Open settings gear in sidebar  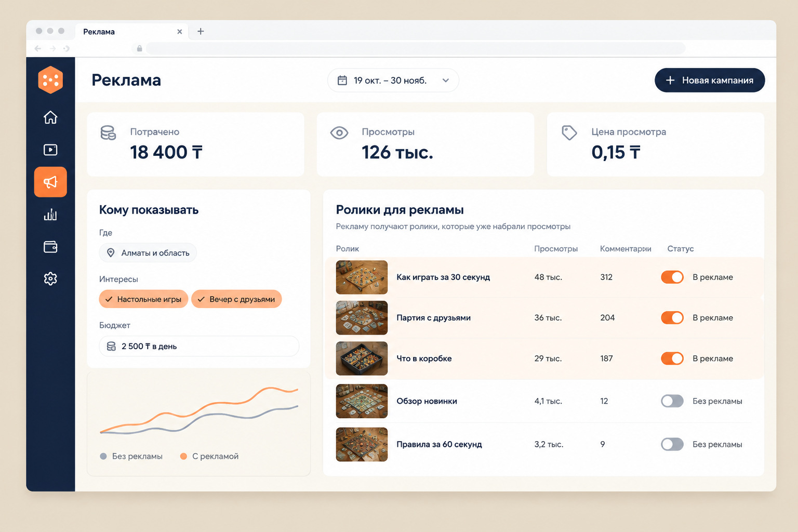point(50,278)
